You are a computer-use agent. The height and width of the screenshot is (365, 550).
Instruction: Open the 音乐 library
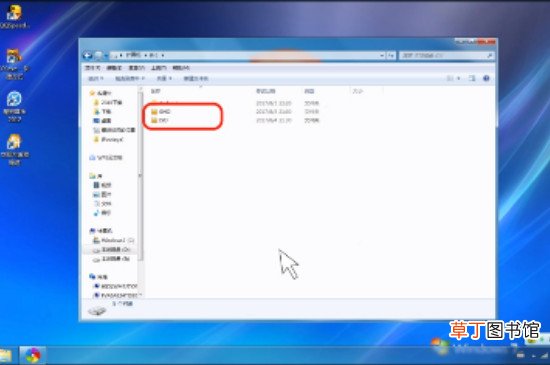pyautogui.click(x=102, y=212)
